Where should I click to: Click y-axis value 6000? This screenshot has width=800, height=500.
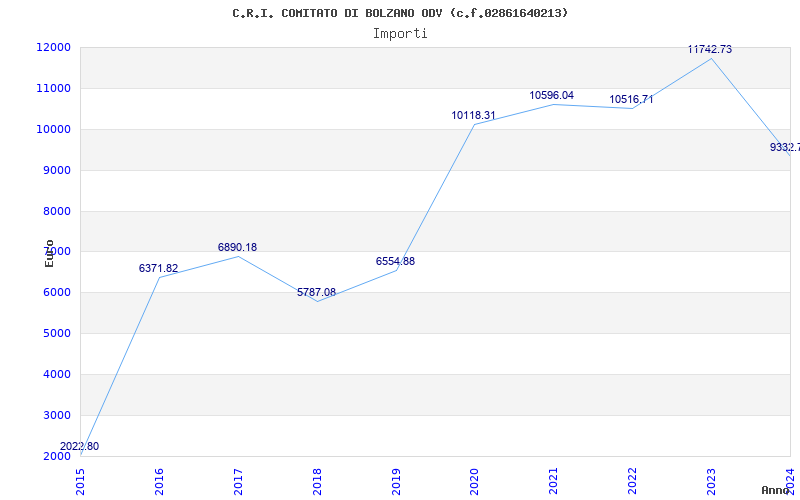56,293
